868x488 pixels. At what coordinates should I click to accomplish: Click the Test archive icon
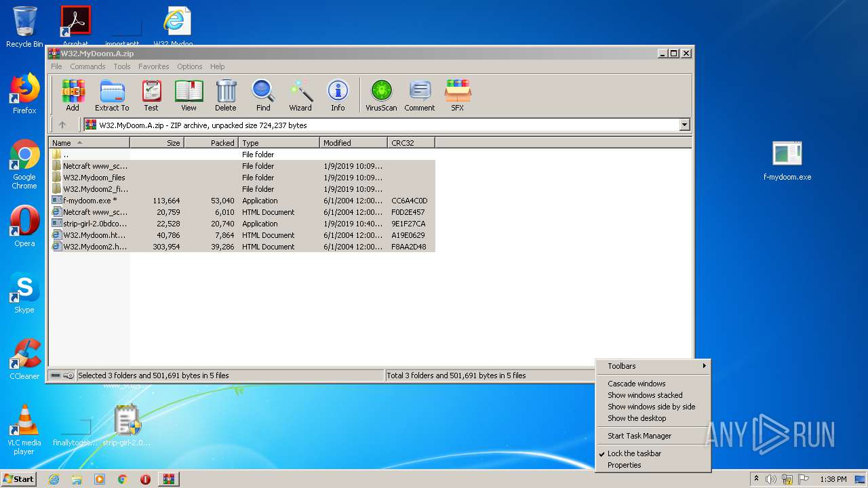pos(151,95)
